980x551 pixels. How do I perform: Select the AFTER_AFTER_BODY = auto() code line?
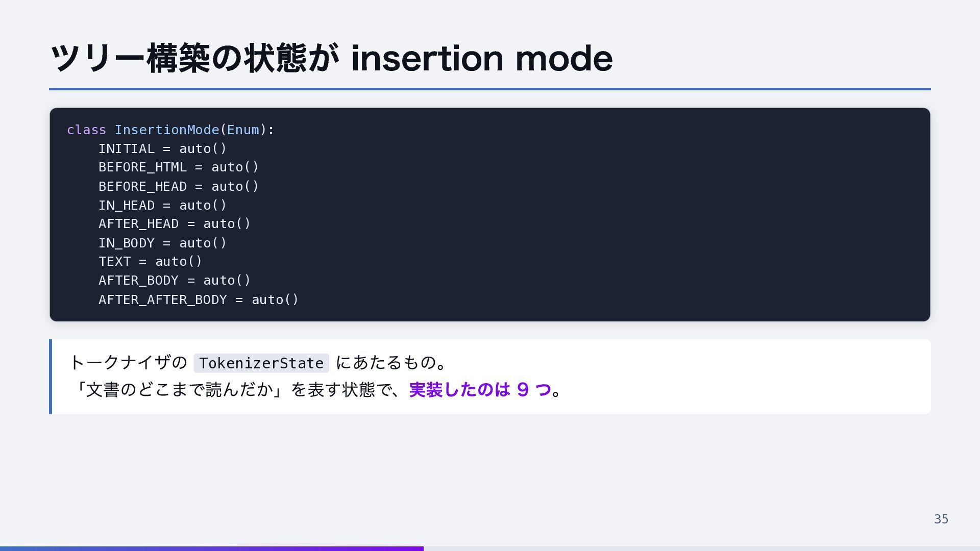pos(199,300)
